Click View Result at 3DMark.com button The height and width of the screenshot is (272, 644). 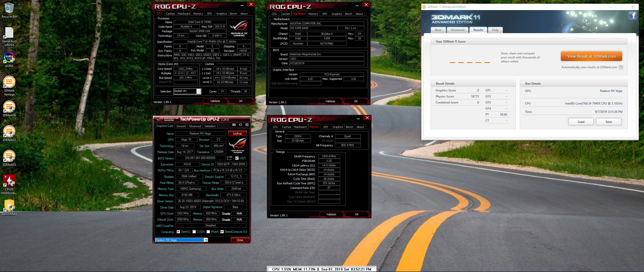(x=591, y=56)
